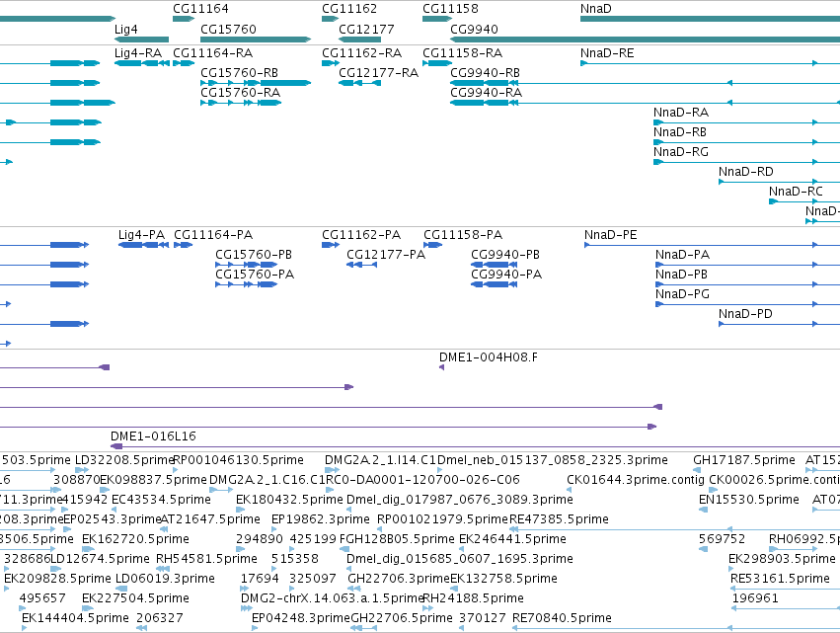Select the GH17187.5prime EST label

click(744, 460)
